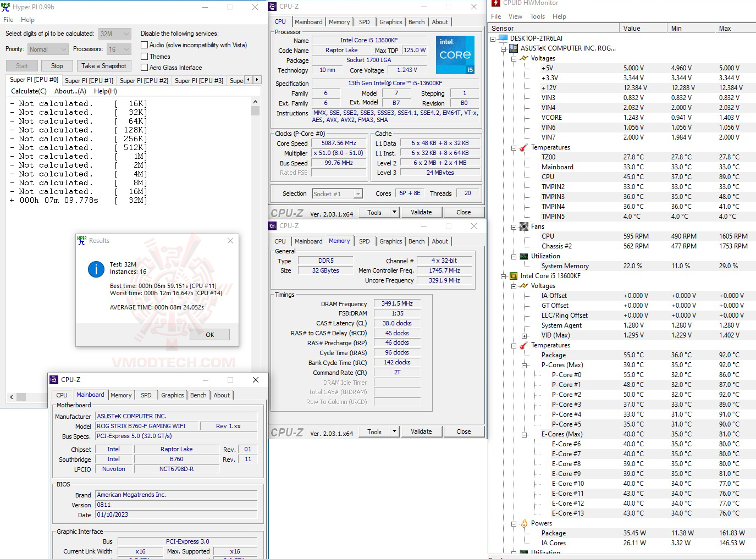Enable the Audio incompatibility with Vista checkbox
Screen dimensions: 756x559
point(145,45)
